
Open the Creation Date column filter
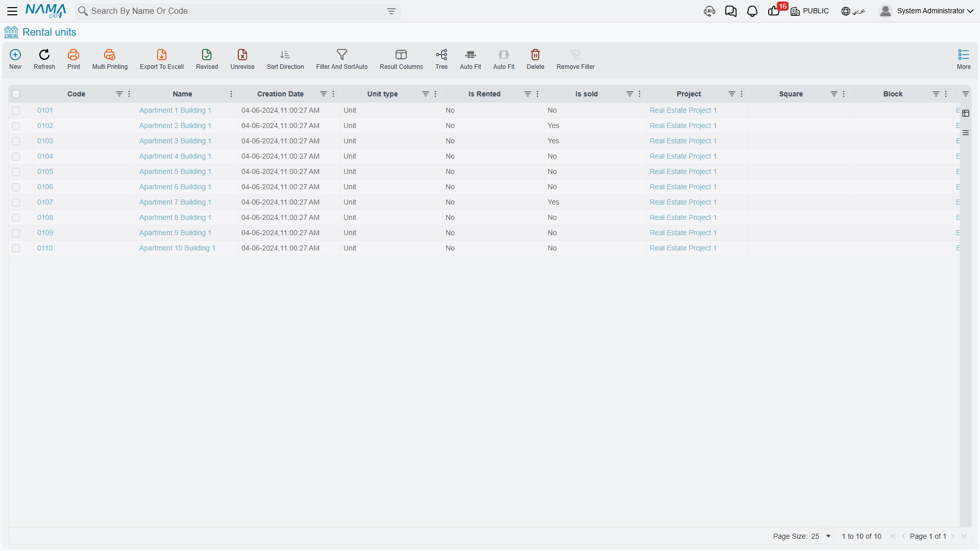coord(323,94)
